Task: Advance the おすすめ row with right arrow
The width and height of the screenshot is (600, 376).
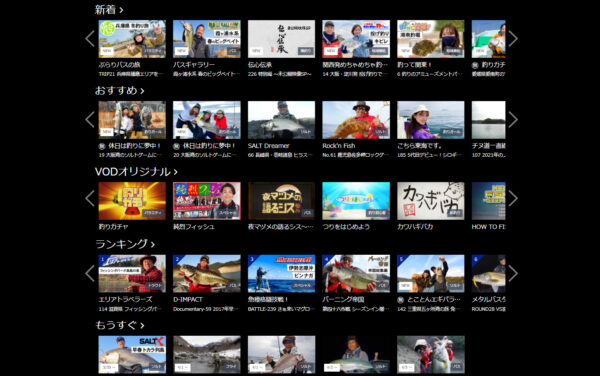Action: click(513, 120)
